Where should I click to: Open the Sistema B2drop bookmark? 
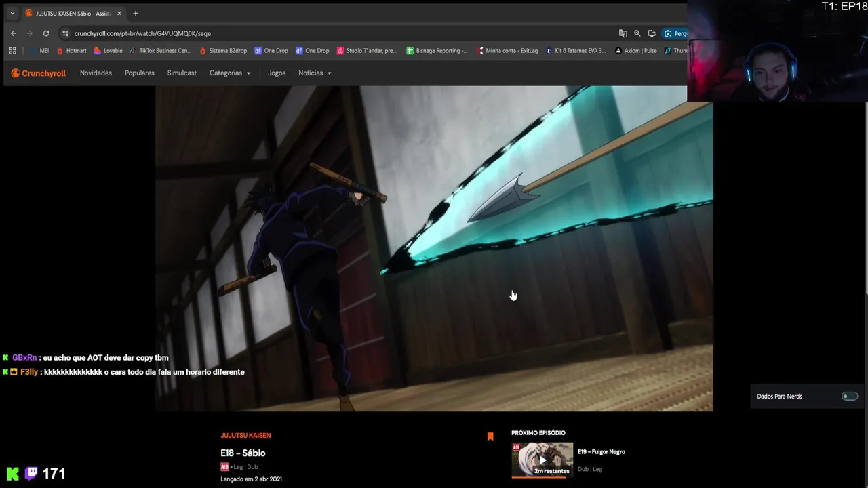[223, 51]
